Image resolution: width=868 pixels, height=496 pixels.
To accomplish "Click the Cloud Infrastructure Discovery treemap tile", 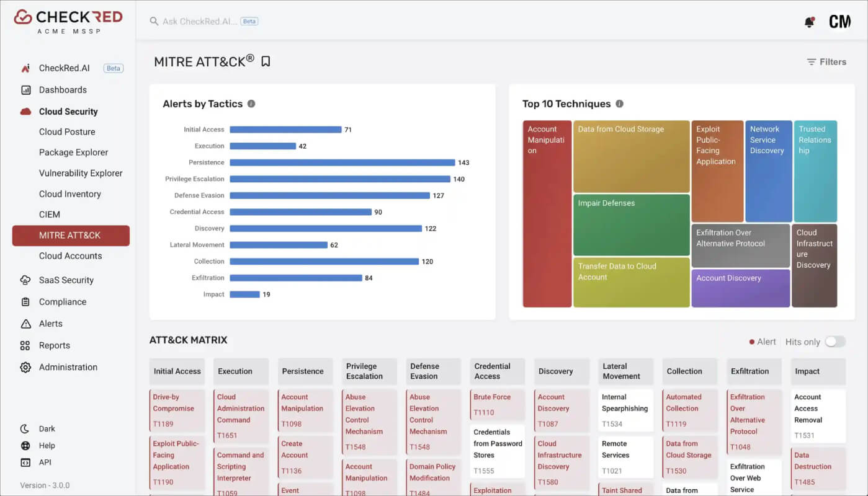I will pyautogui.click(x=815, y=265).
